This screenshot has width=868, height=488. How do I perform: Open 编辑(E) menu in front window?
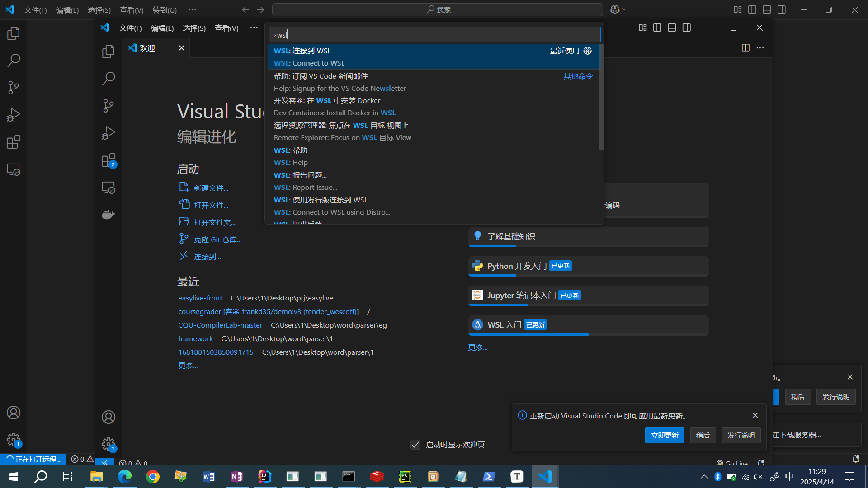[x=162, y=28]
